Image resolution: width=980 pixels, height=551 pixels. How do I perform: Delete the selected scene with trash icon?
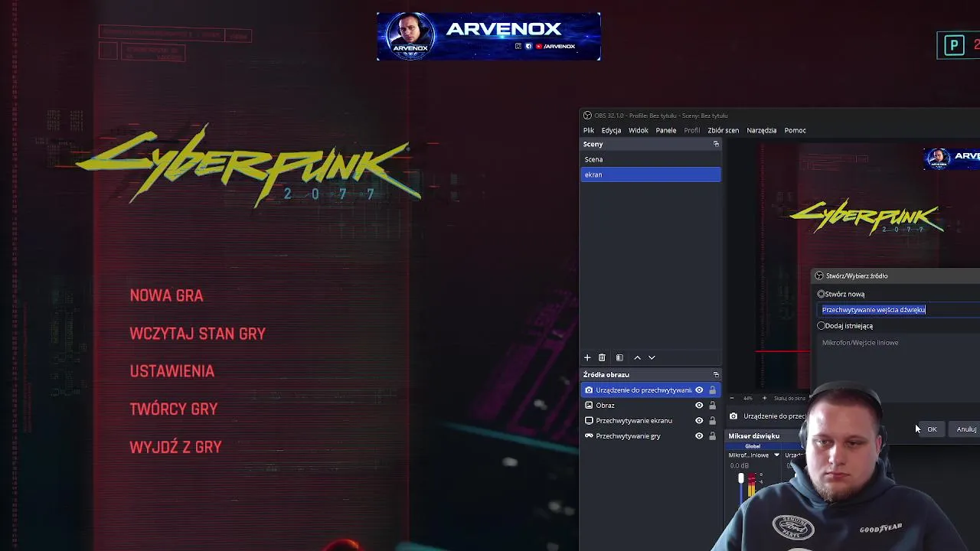pyautogui.click(x=602, y=357)
